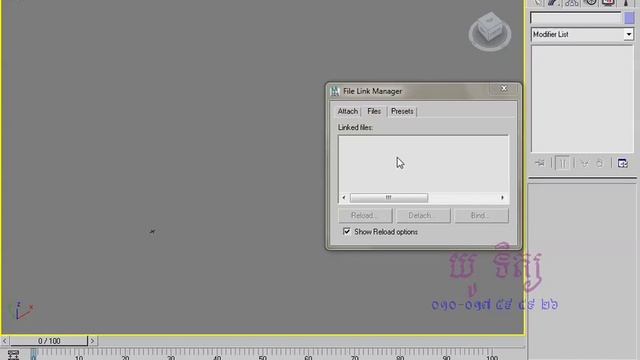Click the Reload... button

tap(365, 215)
